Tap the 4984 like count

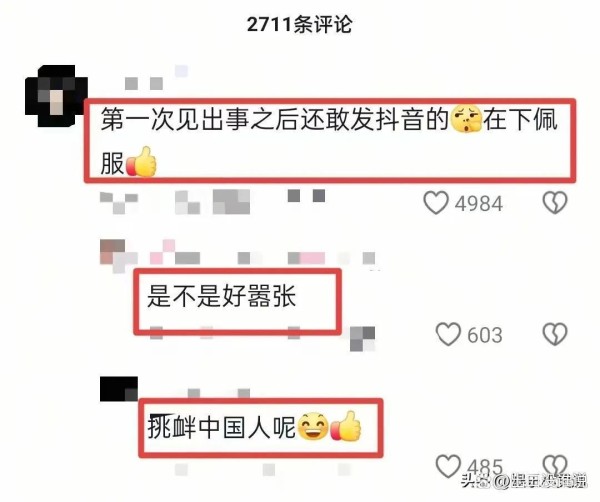tap(478, 203)
